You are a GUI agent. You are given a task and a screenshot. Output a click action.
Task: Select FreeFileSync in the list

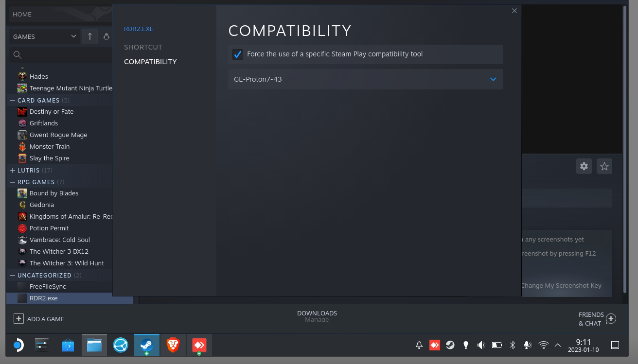point(48,287)
